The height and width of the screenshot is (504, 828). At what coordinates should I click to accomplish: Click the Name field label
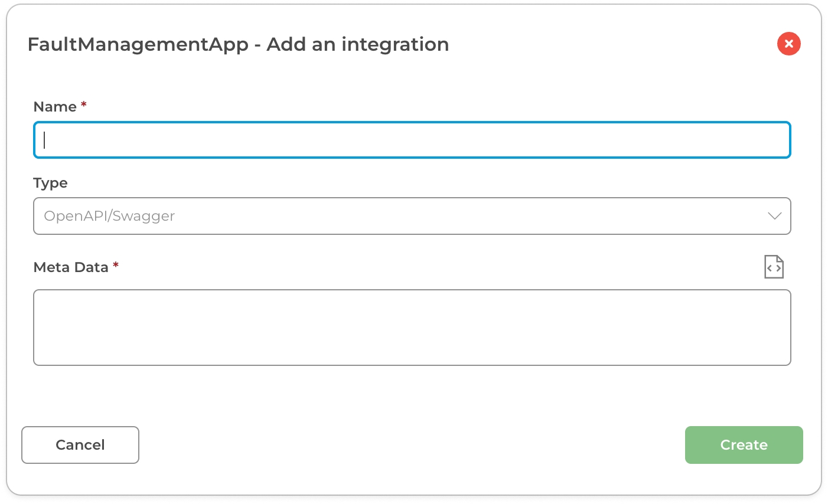[55, 107]
